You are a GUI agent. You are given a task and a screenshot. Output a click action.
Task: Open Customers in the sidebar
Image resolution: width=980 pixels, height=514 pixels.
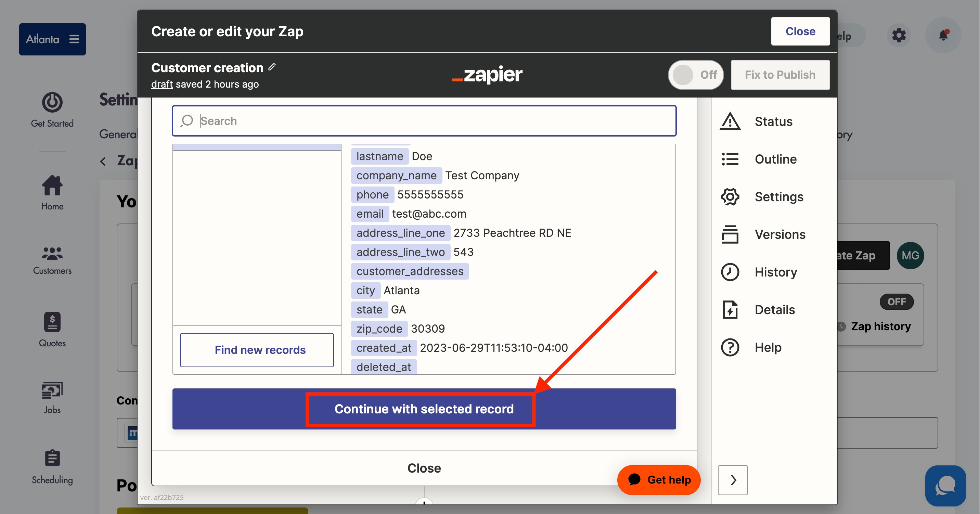coord(52,261)
